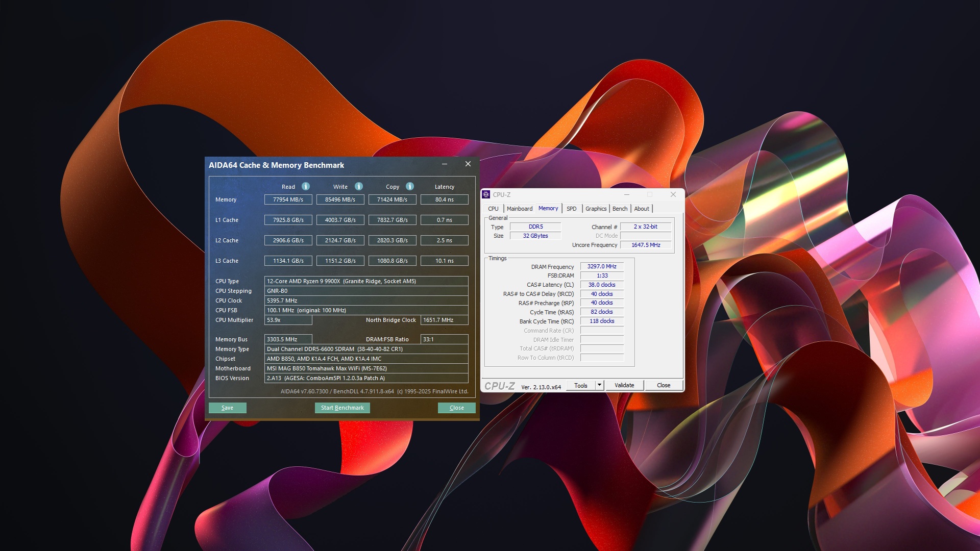Click L3 Cache latency 10.1 ns
980x551 pixels.
click(445, 261)
